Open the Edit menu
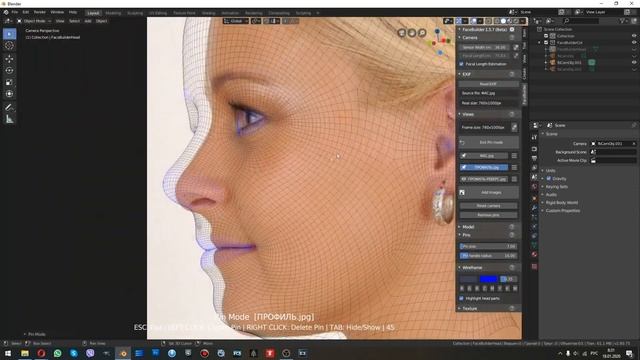The image size is (640, 360). click(26, 12)
